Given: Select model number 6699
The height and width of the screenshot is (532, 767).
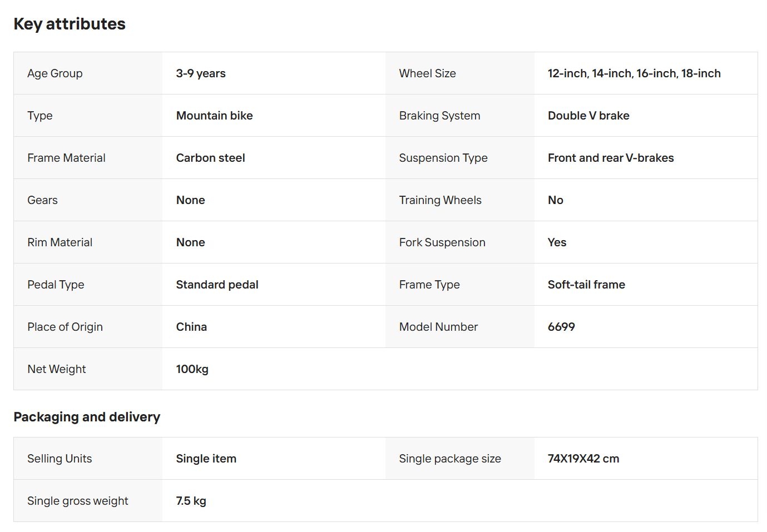Looking at the screenshot, I should point(561,327).
